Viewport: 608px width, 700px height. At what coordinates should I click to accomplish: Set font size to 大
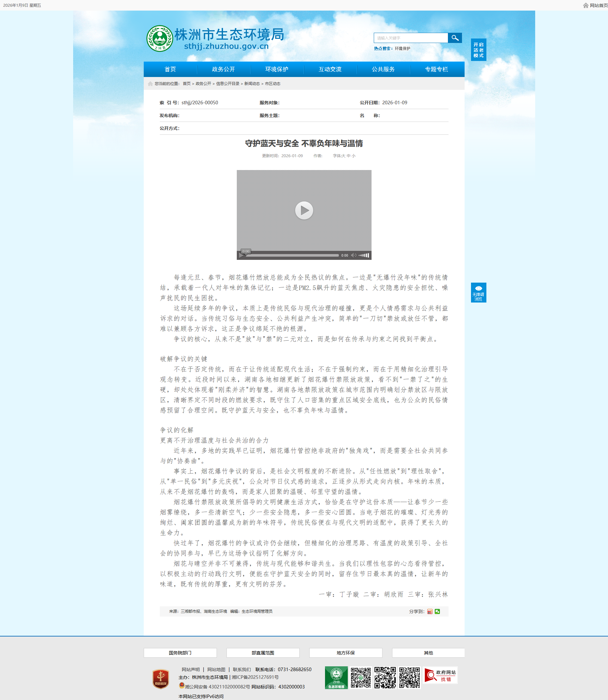pyautogui.click(x=343, y=156)
